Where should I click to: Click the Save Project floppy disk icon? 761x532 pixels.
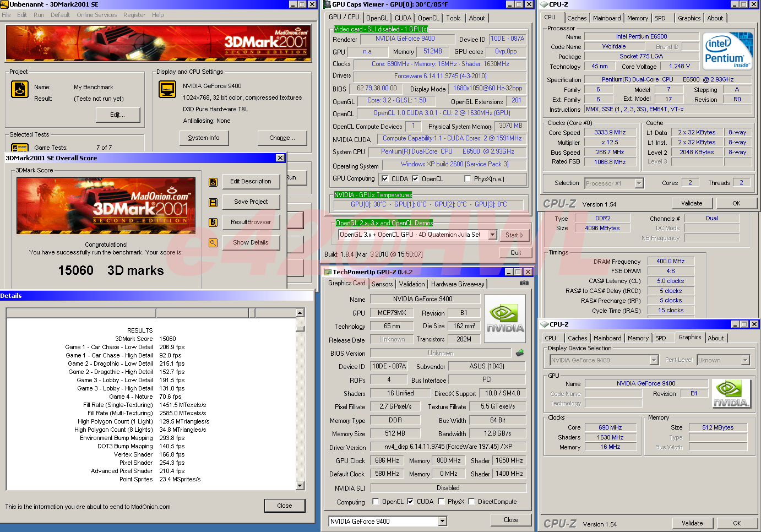pos(213,203)
